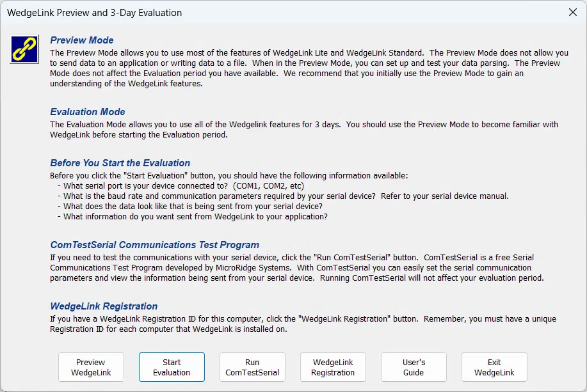Click the WedgeLink Registration heading text
Image resolution: width=587 pixels, height=392 pixels.
[x=104, y=306]
